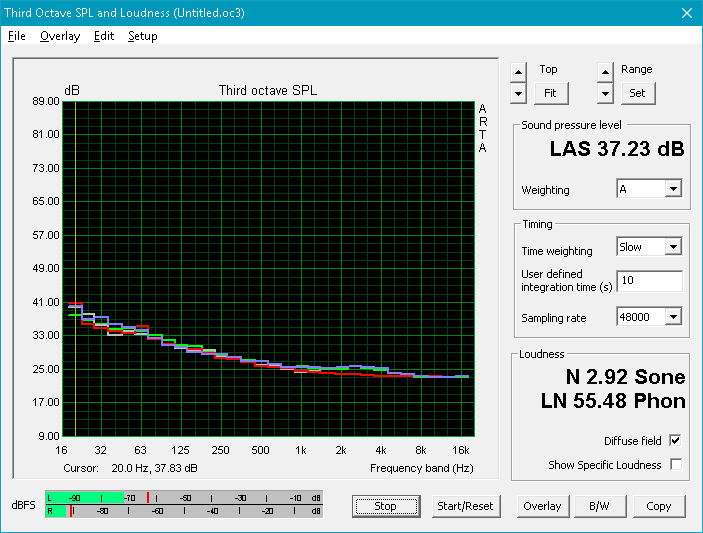Image resolution: width=703 pixels, height=533 pixels.
Task: Open the Setup menu
Action: tap(143, 36)
